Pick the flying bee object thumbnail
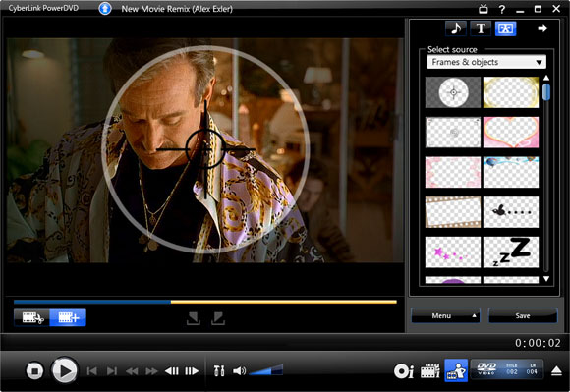 point(511,212)
